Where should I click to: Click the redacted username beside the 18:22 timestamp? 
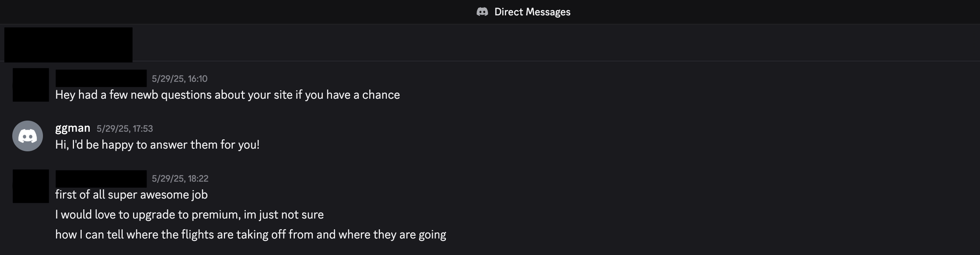coord(101,179)
